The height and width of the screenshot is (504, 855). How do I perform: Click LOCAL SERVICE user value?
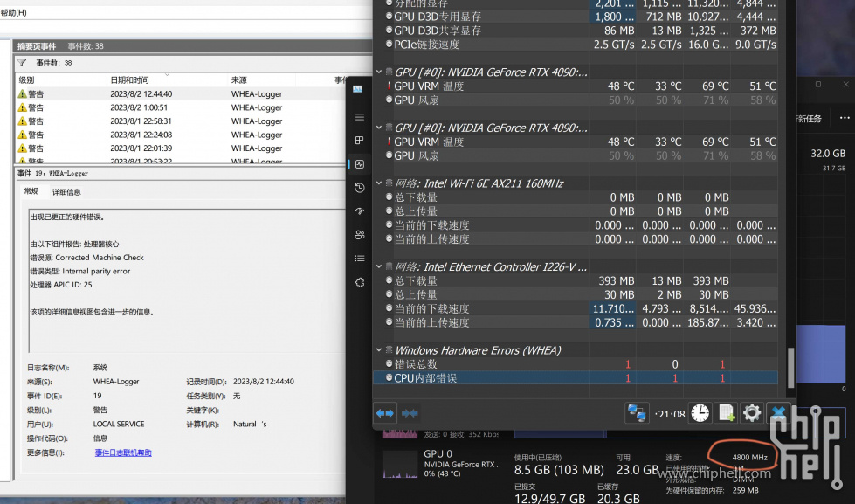[x=119, y=424]
